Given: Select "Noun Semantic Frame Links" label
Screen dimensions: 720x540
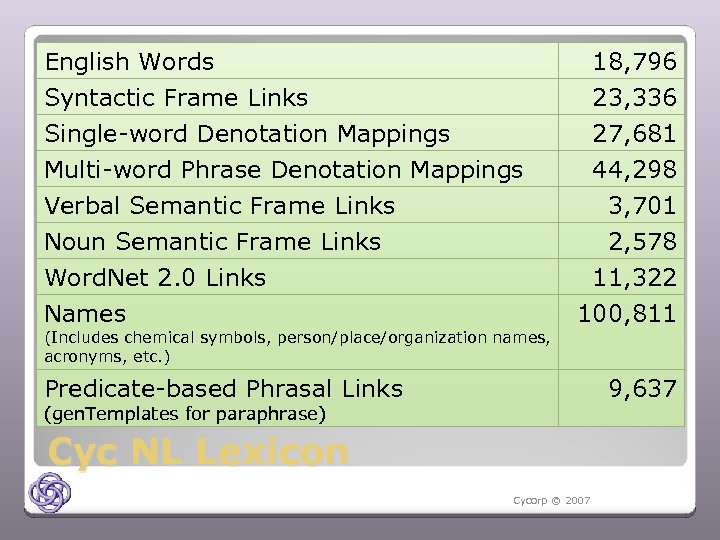Looking at the screenshot, I should [x=213, y=241].
